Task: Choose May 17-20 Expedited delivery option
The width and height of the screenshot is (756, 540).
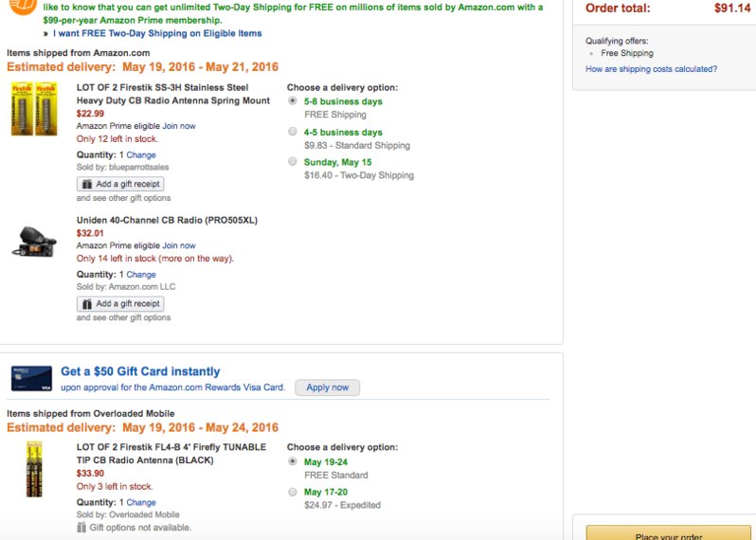Action: [292, 492]
